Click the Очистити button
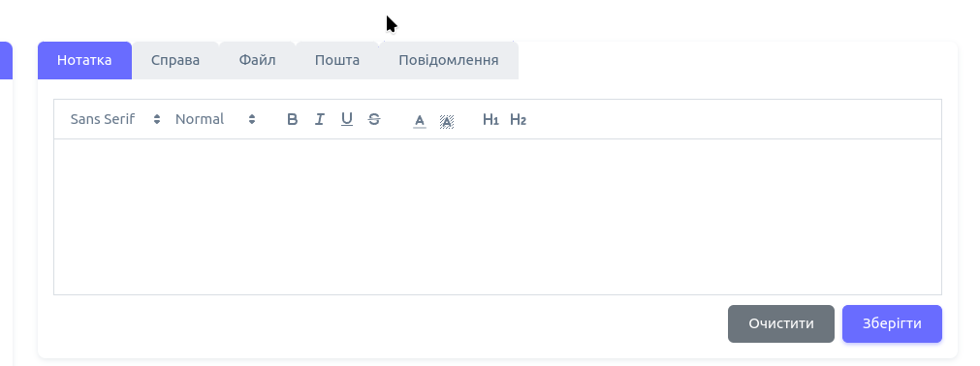This screenshot has height=366, width=980. [781, 323]
